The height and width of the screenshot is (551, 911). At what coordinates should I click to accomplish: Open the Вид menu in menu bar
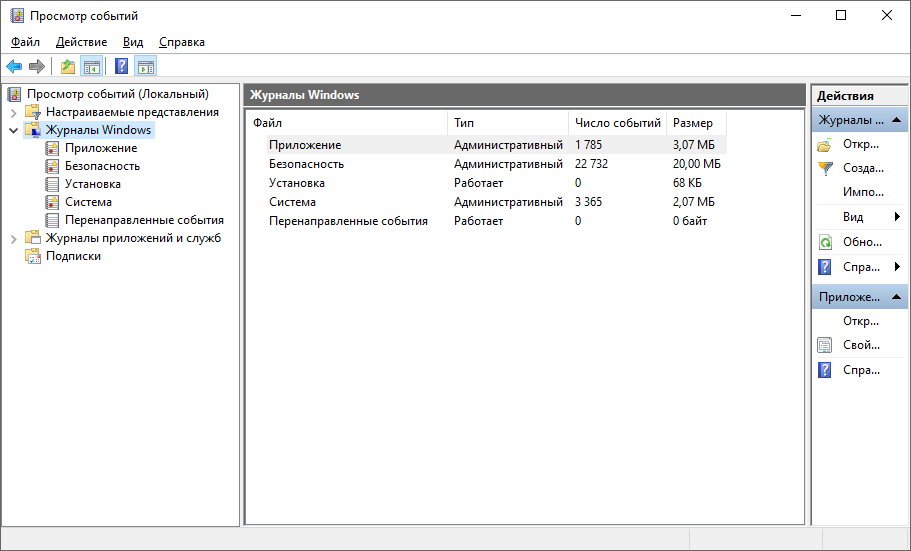(x=133, y=42)
